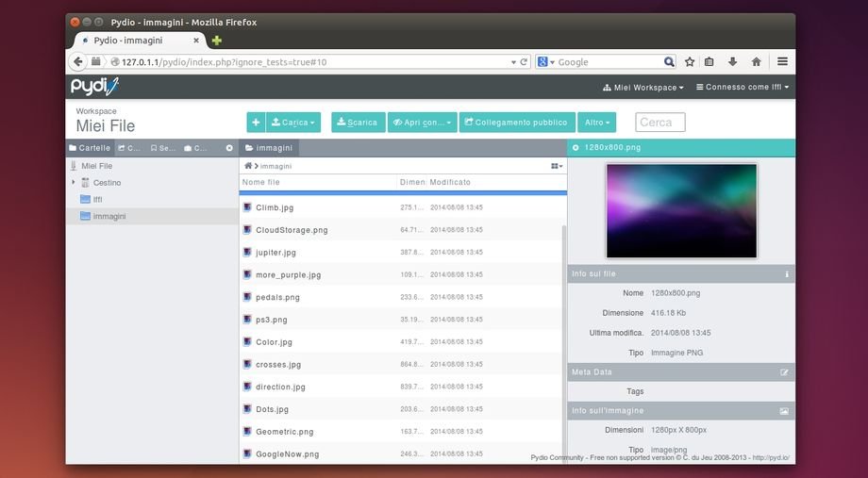Click the Firefox bookmark star icon
Image resolution: width=868 pixels, height=478 pixels.
690,62
